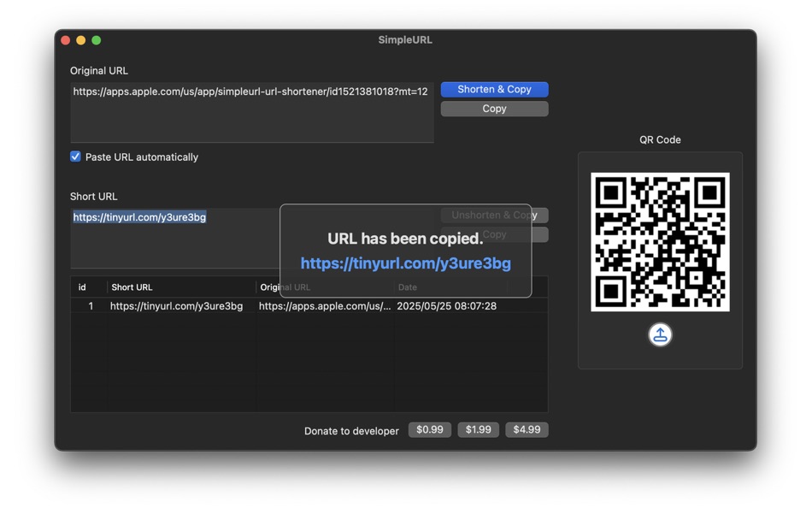Viewport: 812px width, 508px height.
Task: Click inside the Original URL text field
Action: tap(252, 112)
